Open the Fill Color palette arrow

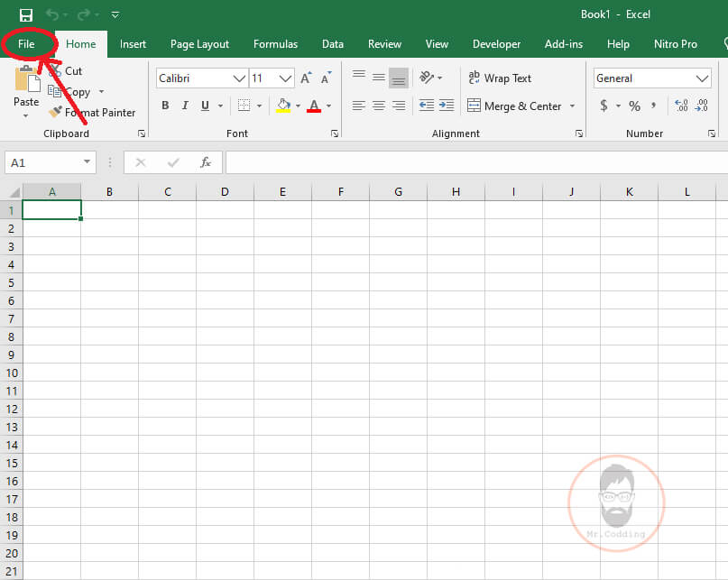[298, 106]
